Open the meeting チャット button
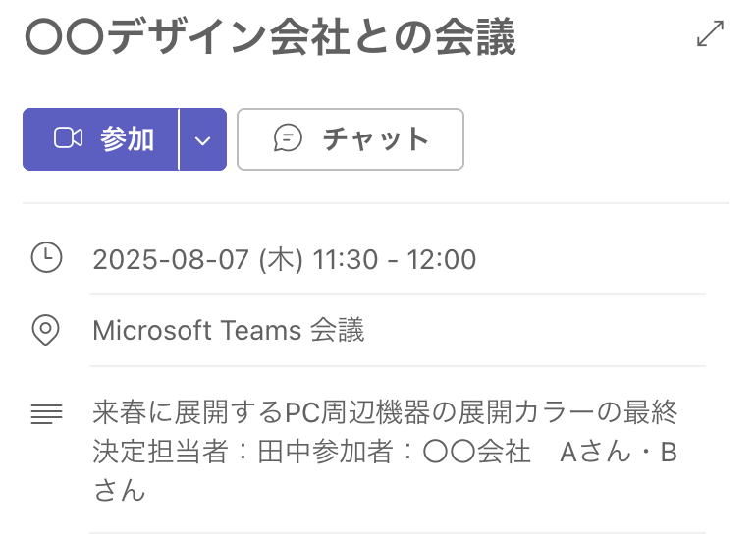The width and height of the screenshot is (756, 538). tap(351, 139)
